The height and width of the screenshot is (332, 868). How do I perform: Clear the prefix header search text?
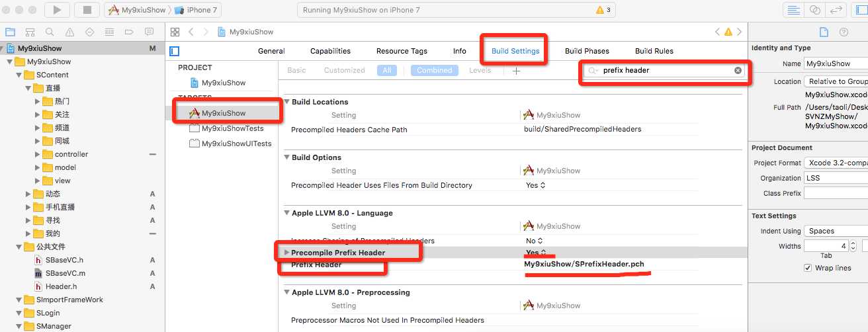click(x=738, y=70)
